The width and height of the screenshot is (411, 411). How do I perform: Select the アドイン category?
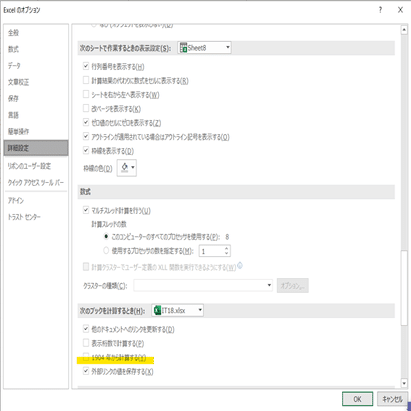tap(16, 200)
